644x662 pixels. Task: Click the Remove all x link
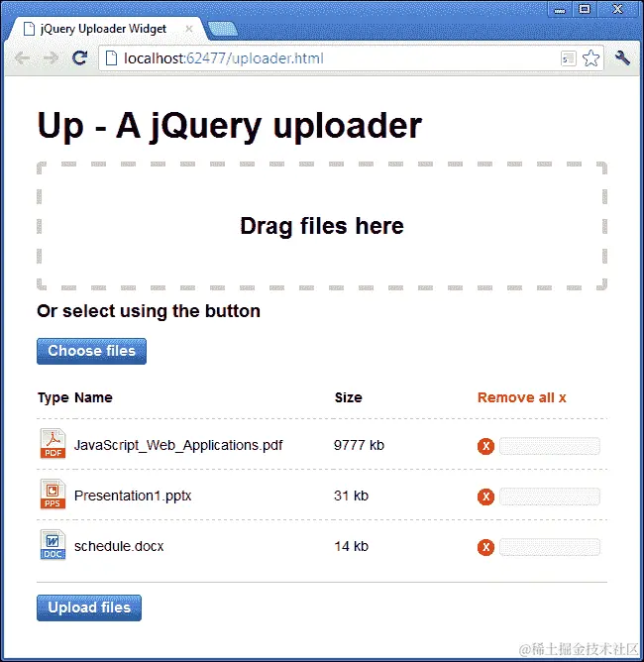pyautogui.click(x=521, y=397)
